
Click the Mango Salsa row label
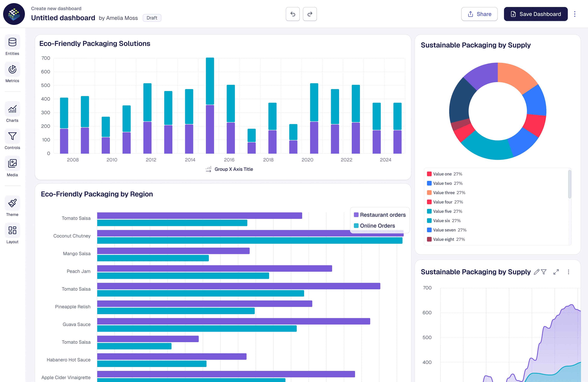coord(77,253)
